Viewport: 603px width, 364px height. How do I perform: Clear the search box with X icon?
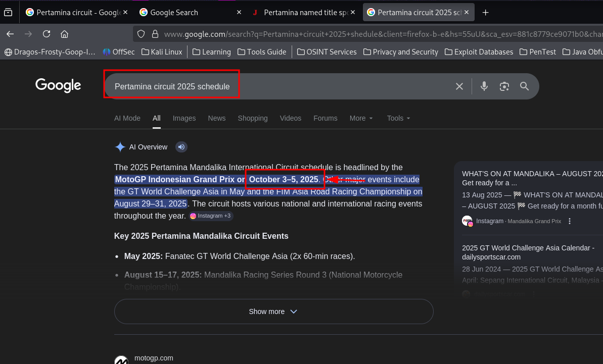(x=459, y=86)
